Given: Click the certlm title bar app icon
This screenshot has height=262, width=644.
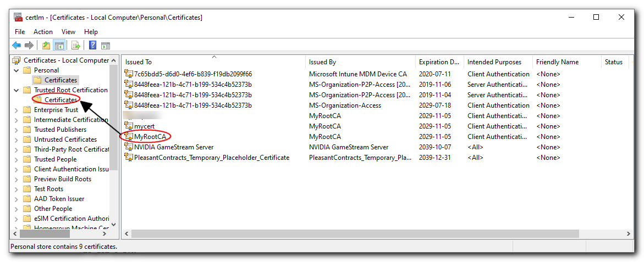Looking at the screenshot, I should [x=18, y=17].
